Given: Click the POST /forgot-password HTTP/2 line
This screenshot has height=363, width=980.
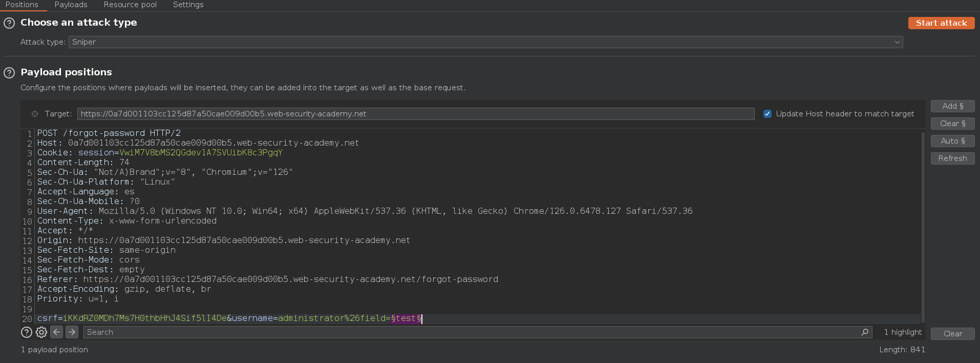Looking at the screenshot, I should click(x=109, y=133).
